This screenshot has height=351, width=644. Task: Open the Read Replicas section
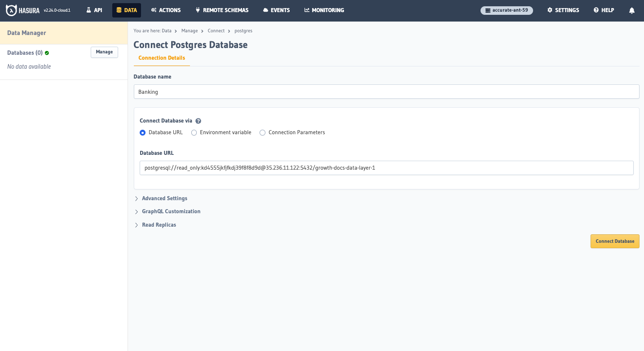coord(159,224)
